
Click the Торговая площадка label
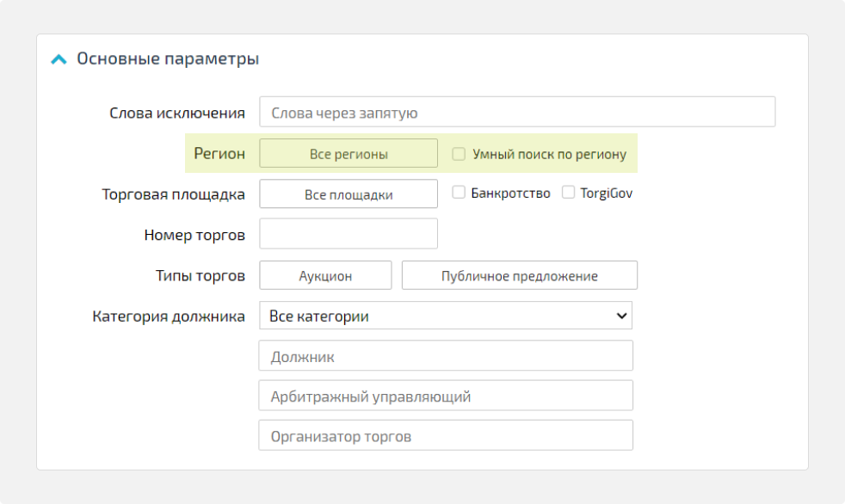173,194
